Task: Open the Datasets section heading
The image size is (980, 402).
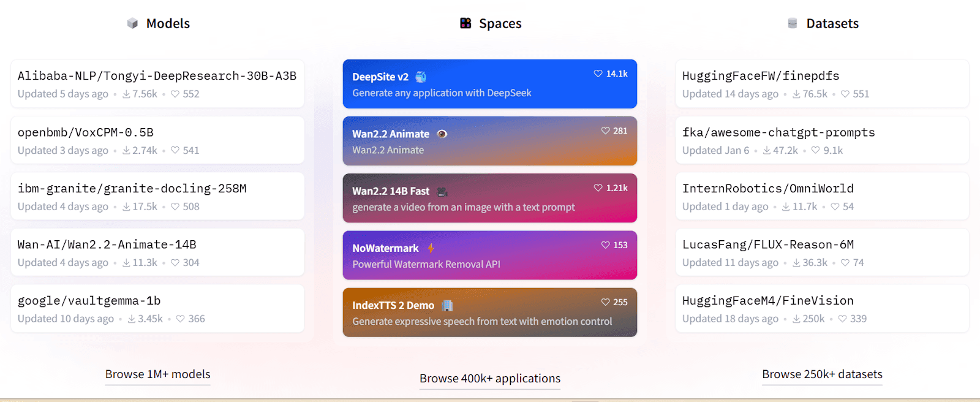Action: click(x=832, y=23)
